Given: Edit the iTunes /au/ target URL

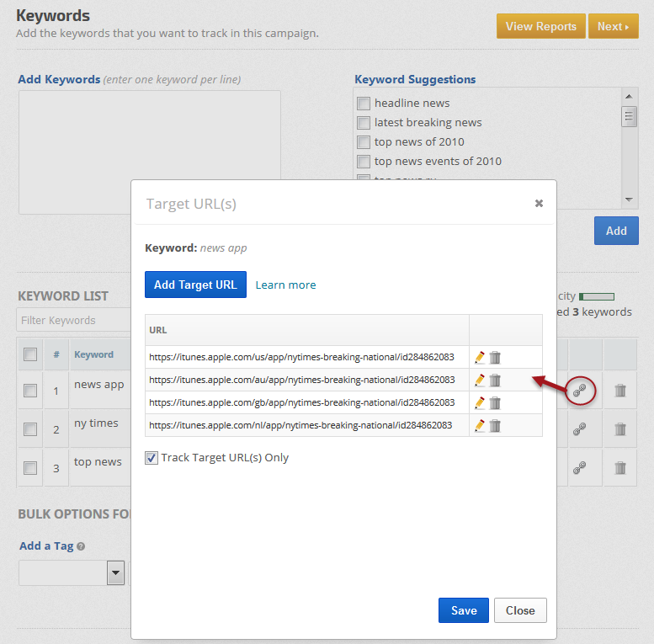Looking at the screenshot, I should click(480, 380).
